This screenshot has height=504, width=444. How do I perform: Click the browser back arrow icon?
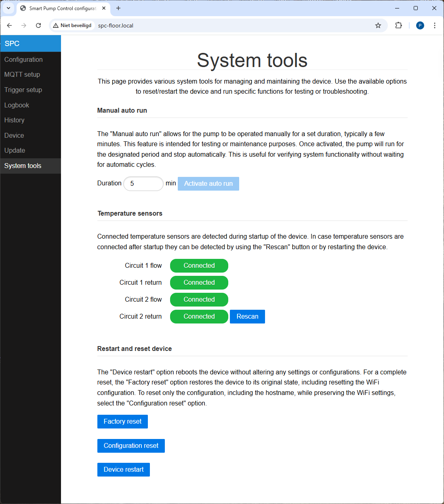tap(9, 25)
